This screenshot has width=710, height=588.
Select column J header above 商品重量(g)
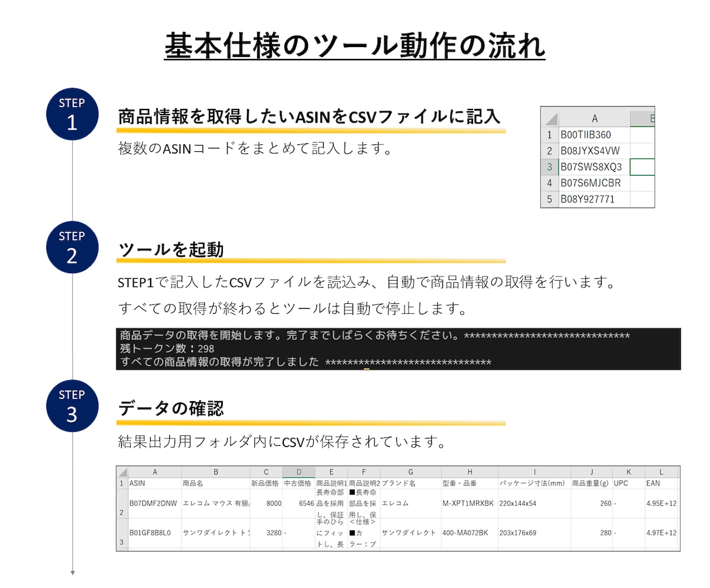[x=592, y=472]
